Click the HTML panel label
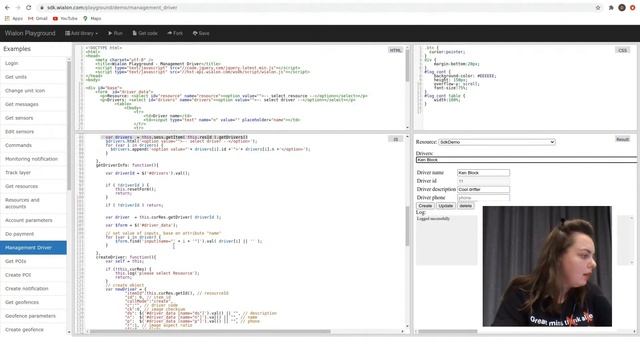 click(395, 50)
